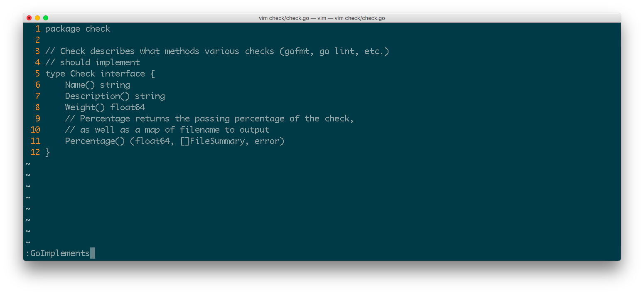Click the window title 'vim check/check.go'
Viewport: 644px width, 294px height.
tap(322, 18)
